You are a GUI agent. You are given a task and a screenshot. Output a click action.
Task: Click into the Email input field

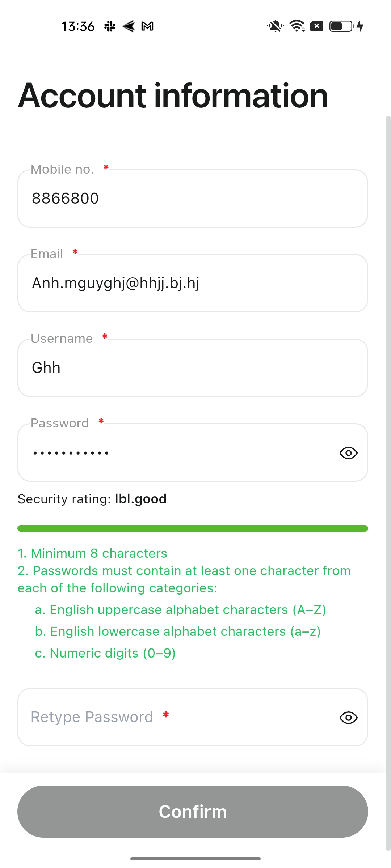tap(193, 283)
